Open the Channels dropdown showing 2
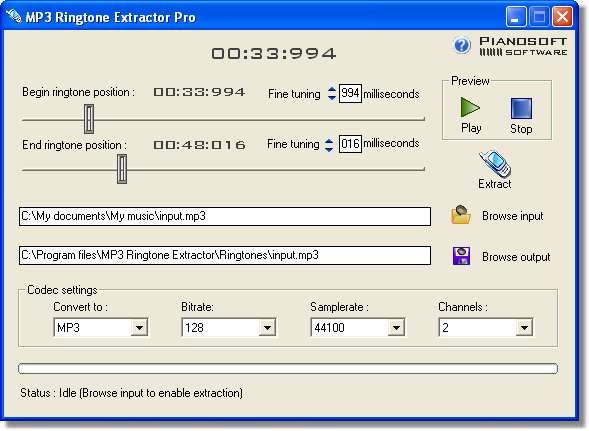This screenshot has width=589, height=431. click(524, 328)
